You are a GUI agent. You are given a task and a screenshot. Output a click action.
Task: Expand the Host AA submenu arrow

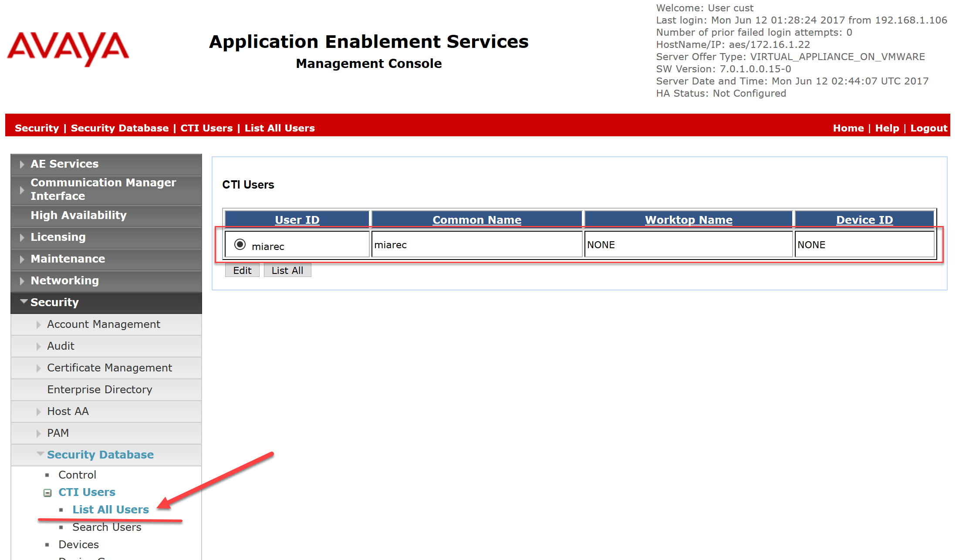click(38, 412)
